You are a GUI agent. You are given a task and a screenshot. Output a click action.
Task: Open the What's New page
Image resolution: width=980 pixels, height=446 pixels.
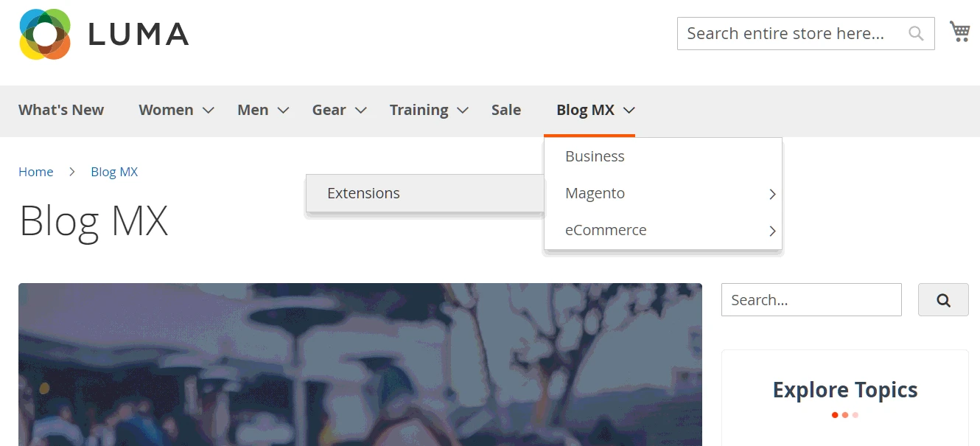point(61,110)
